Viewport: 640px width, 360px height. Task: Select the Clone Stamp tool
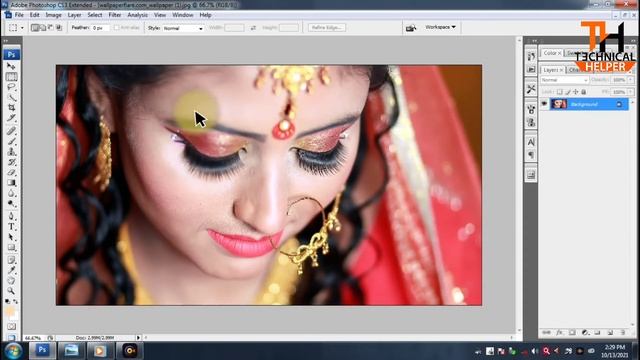point(11,152)
